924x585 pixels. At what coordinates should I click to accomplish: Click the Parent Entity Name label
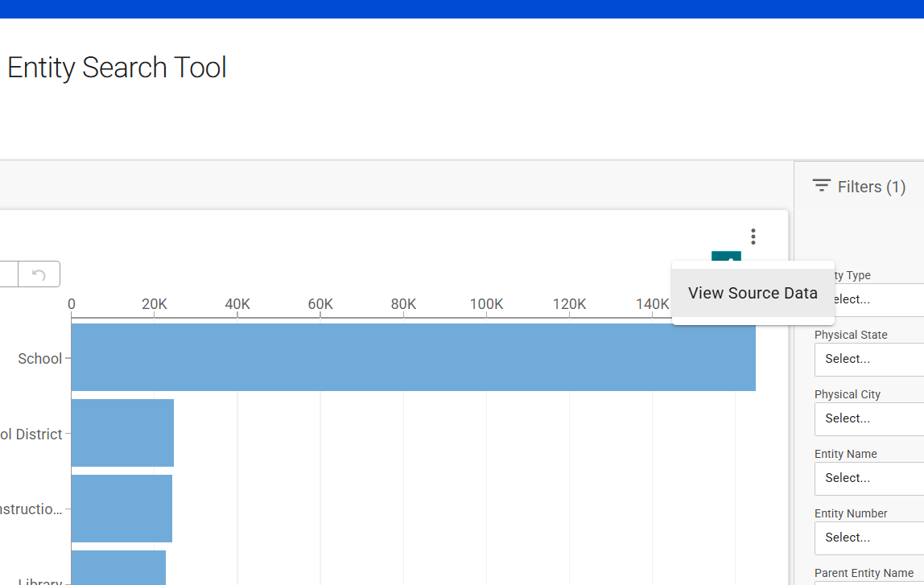pos(864,573)
